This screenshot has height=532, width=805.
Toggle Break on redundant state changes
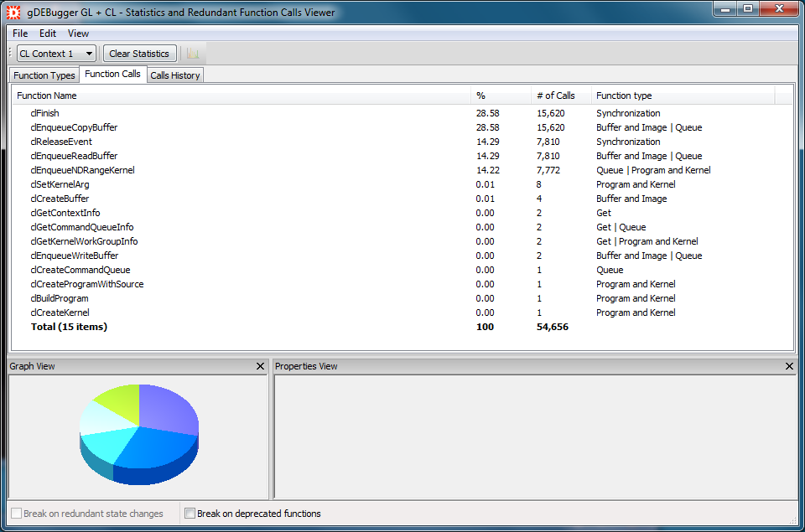pyautogui.click(x=16, y=514)
